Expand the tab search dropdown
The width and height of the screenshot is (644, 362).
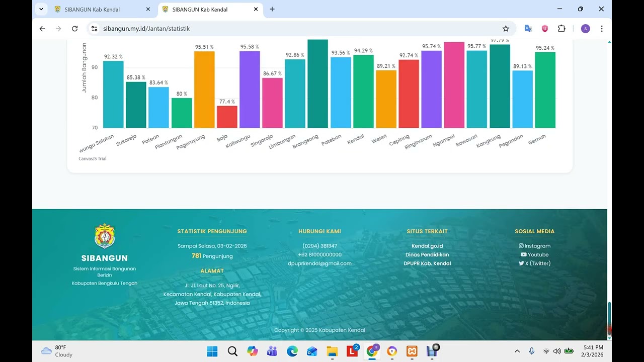[41, 9]
